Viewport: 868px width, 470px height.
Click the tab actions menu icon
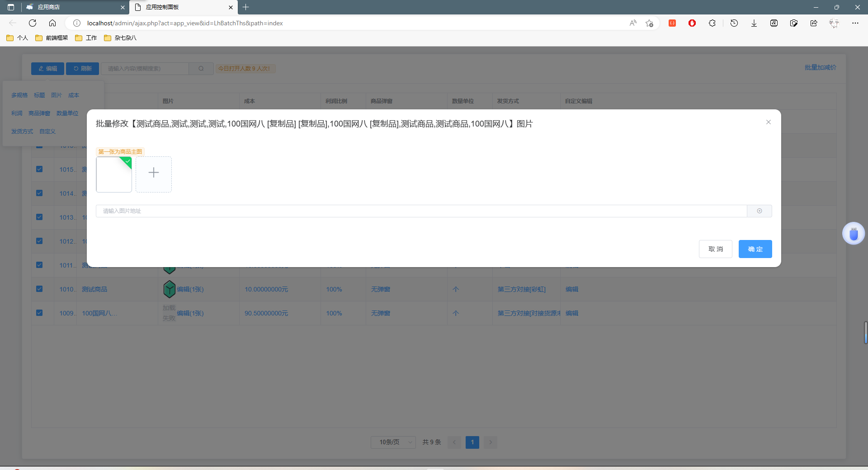[11, 7]
